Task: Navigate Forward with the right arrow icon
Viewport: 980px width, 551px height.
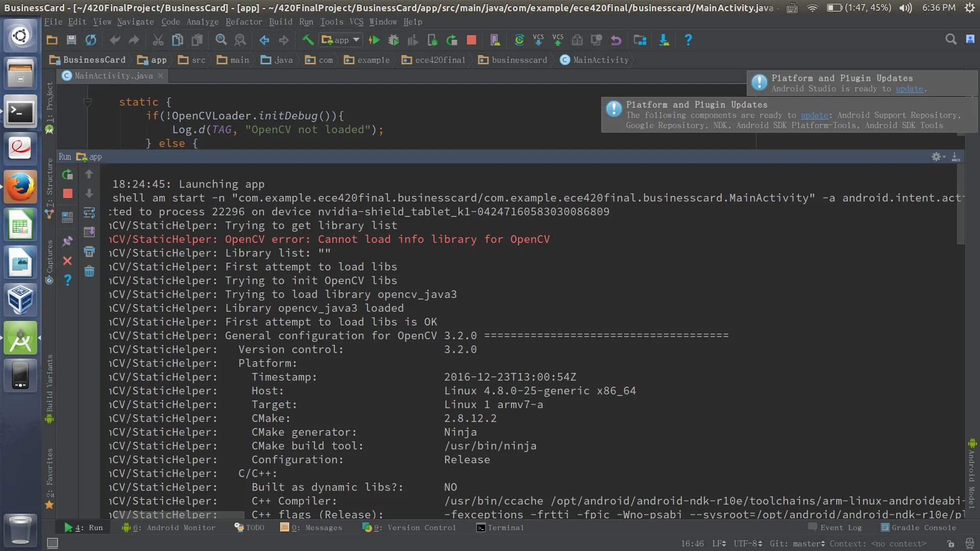Action: [x=284, y=40]
